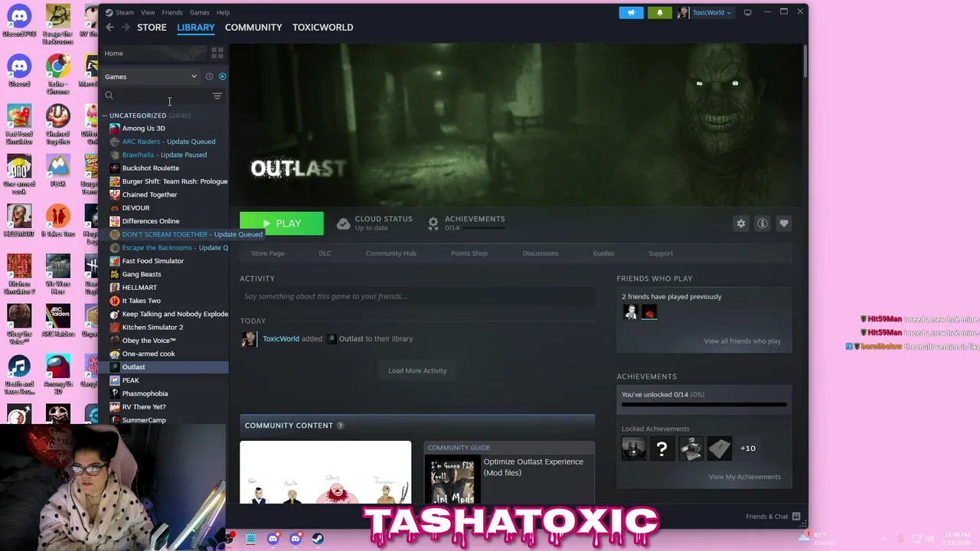Screen dimensions: 980x551
Task: Open the library filter options icon
Action: 217,96
